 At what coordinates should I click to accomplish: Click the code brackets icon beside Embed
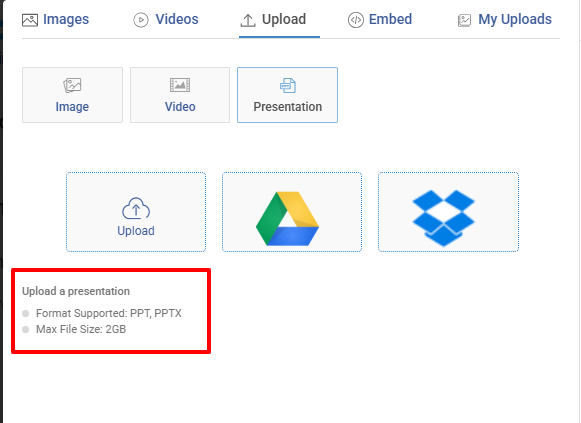click(x=356, y=20)
